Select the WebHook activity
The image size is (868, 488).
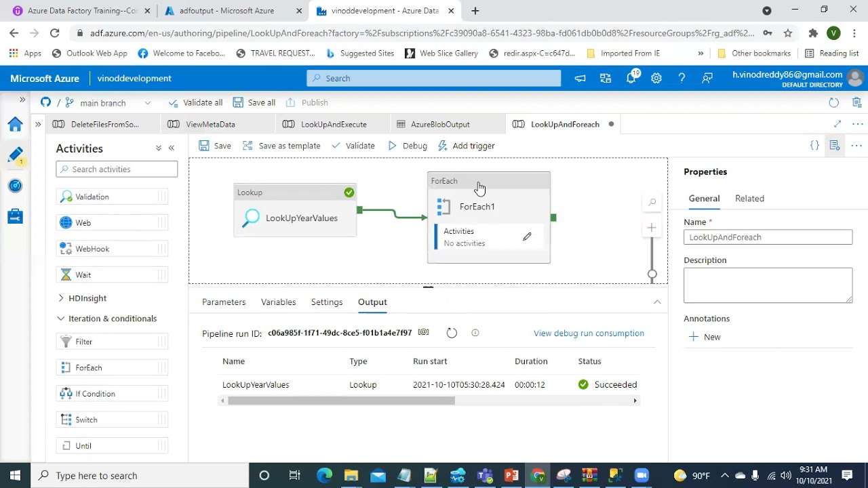pyautogui.click(x=112, y=249)
